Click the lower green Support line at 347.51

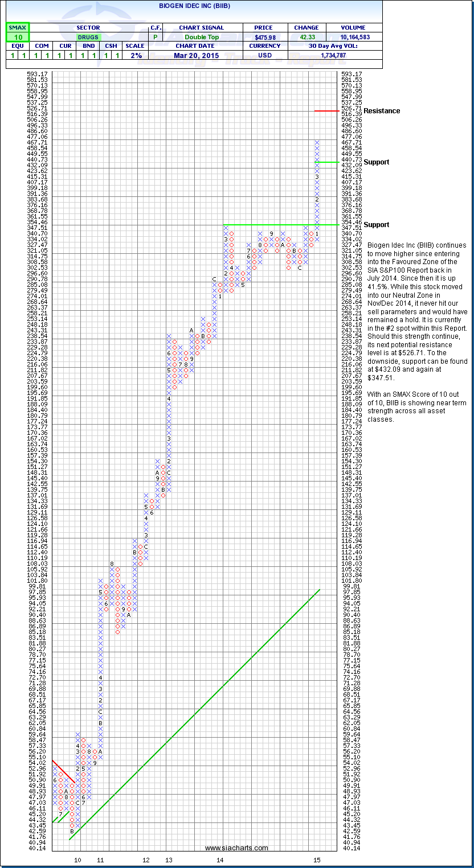point(268,224)
